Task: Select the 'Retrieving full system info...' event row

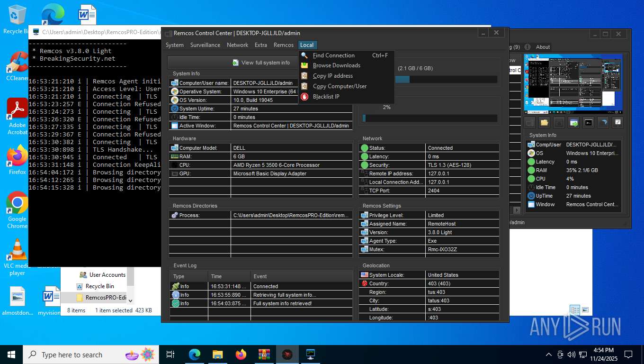Action: click(261, 295)
